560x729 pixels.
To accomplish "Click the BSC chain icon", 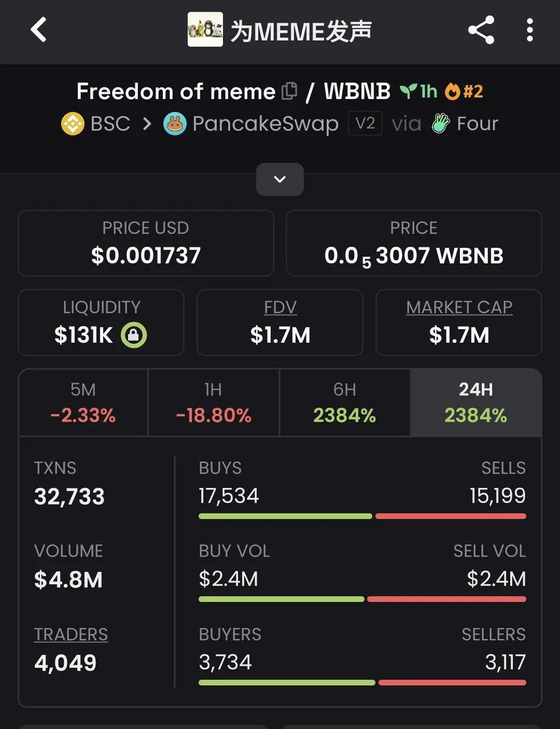I will pyautogui.click(x=73, y=124).
